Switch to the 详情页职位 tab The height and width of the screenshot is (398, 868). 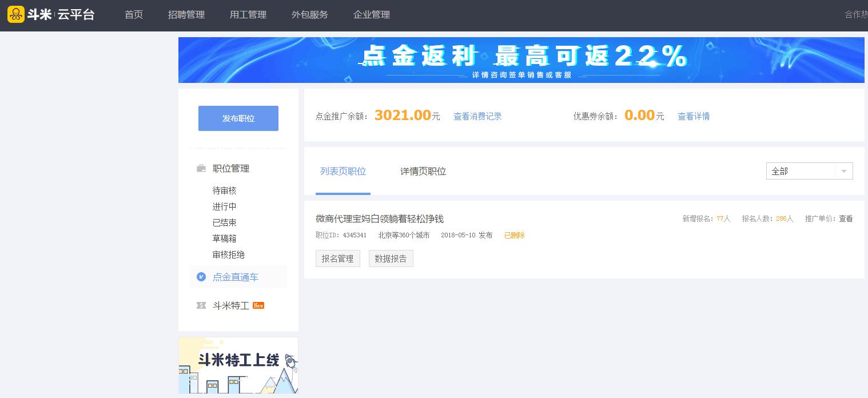tap(423, 171)
